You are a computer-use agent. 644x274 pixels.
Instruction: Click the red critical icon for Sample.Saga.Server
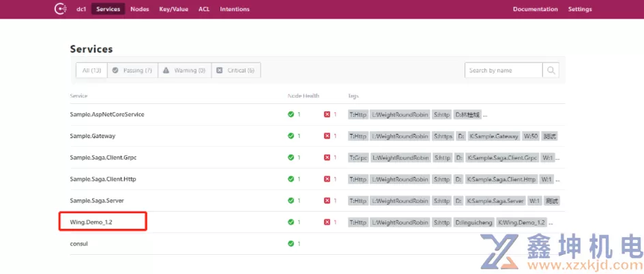pyautogui.click(x=327, y=200)
